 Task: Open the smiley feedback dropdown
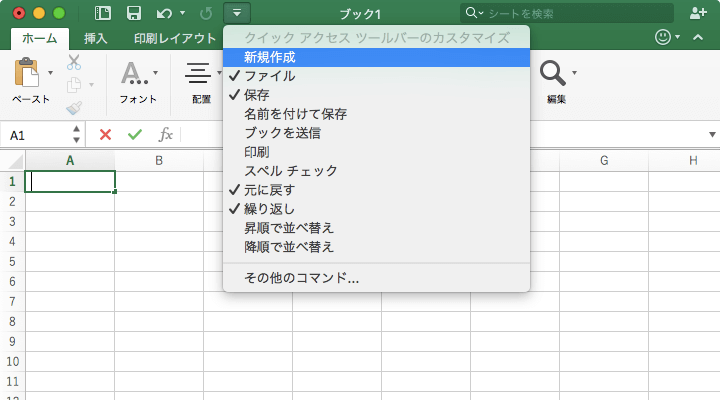[668, 38]
